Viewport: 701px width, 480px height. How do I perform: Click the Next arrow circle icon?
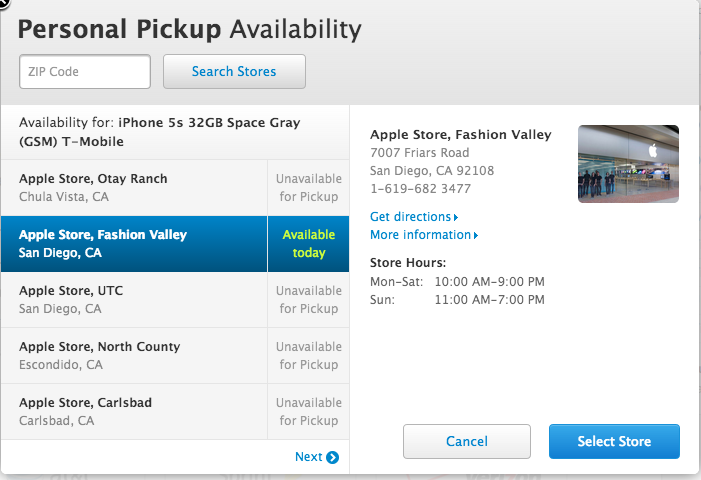(332, 458)
